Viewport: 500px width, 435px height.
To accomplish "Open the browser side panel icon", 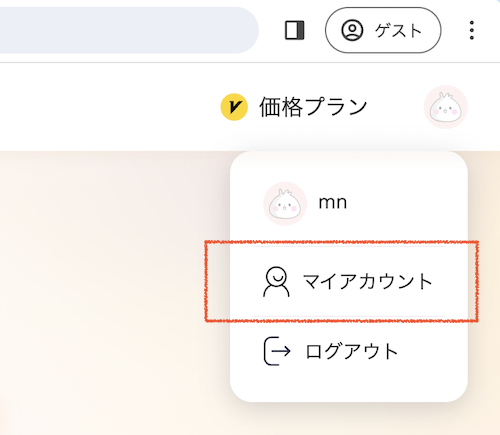I will click(x=295, y=30).
